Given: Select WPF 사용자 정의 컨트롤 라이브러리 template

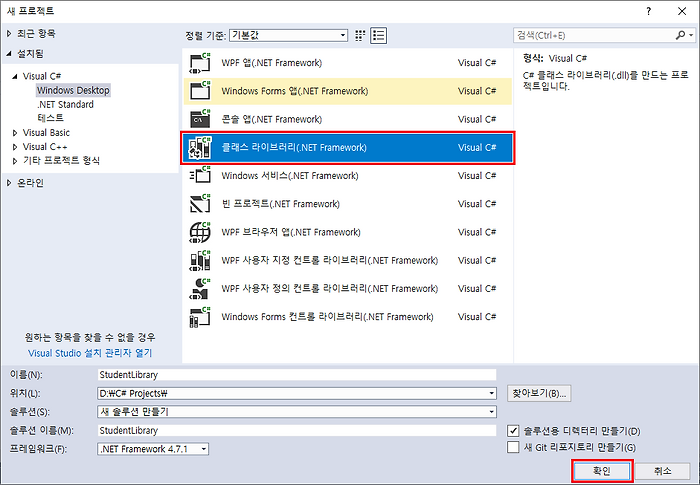Looking at the screenshot, I should (348, 288).
